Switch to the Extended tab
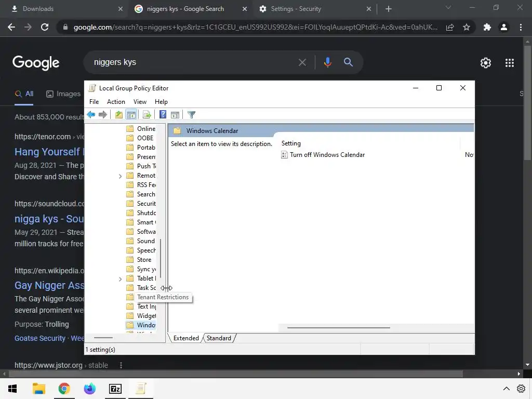The height and width of the screenshot is (399, 532). click(186, 338)
